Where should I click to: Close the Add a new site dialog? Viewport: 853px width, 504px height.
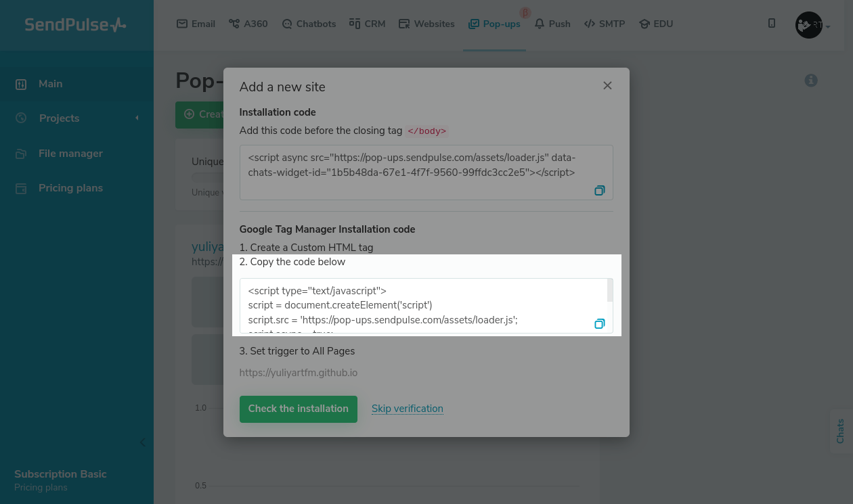[x=607, y=85]
